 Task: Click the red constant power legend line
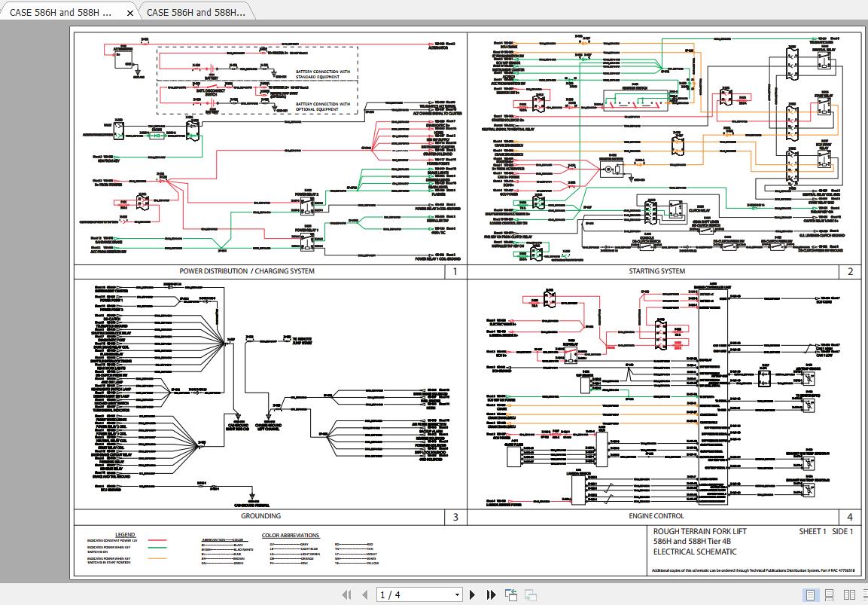[x=157, y=541]
